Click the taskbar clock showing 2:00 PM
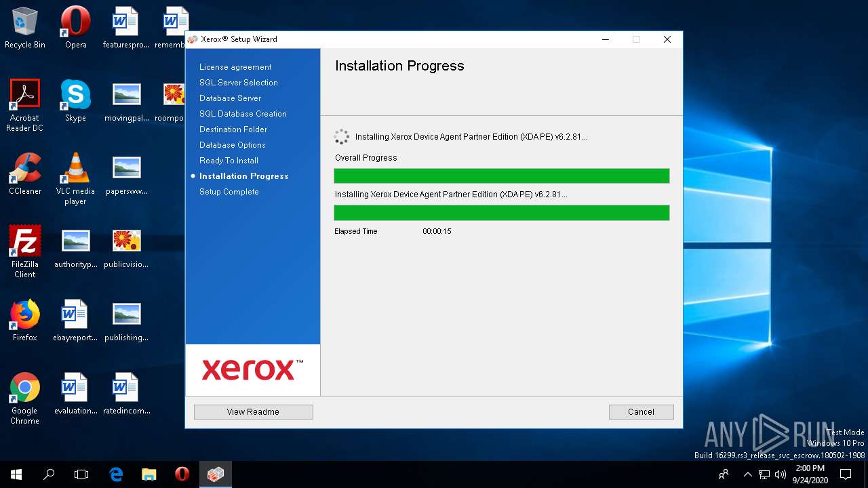This screenshot has height=488, width=868. [809, 474]
